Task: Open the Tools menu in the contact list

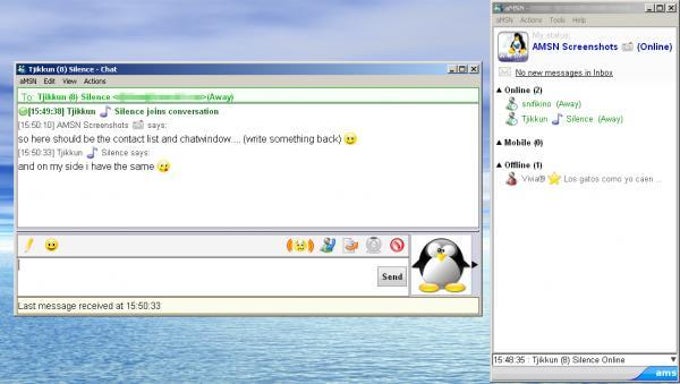Action: [557, 20]
